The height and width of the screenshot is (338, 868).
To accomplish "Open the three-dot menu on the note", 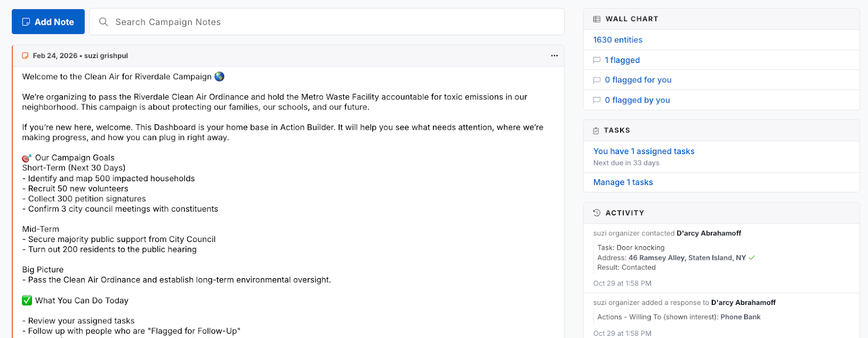I will [554, 56].
